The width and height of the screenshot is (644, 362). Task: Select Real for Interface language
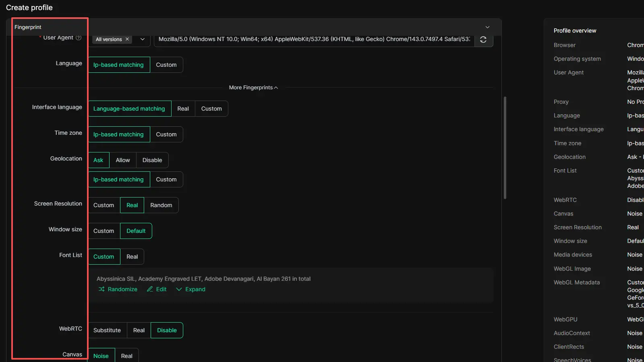pyautogui.click(x=183, y=109)
